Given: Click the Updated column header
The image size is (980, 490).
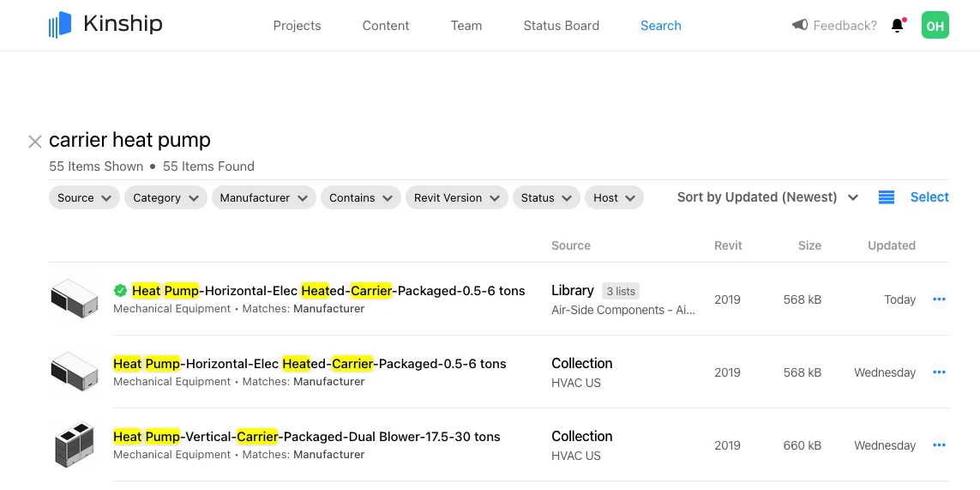Looking at the screenshot, I should point(891,246).
